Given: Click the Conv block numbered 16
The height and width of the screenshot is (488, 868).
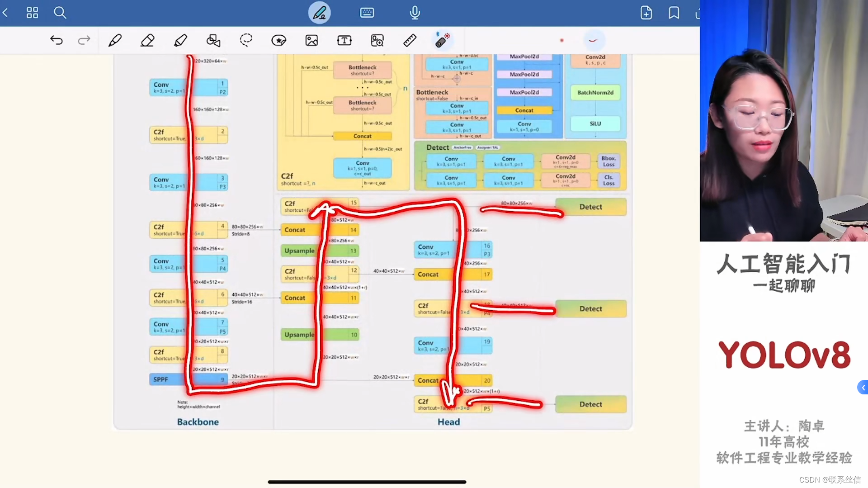Looking at the screenshot, I should click(453, 250).
